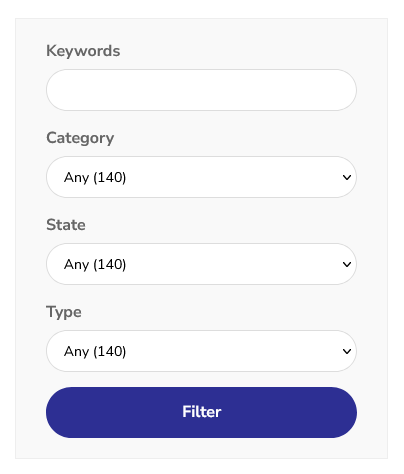Screen dimensions: 404x474
Task: Open the State select box
Action: coord(201,264)
